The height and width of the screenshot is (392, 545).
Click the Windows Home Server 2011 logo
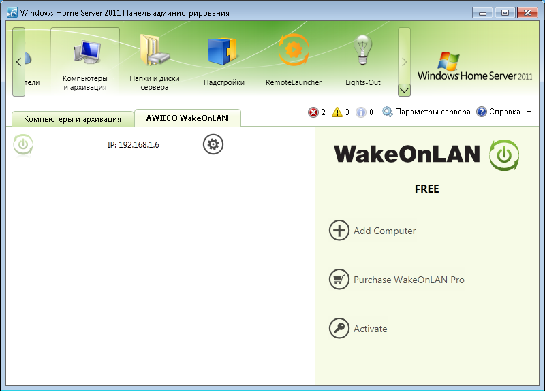coord(475,66)
